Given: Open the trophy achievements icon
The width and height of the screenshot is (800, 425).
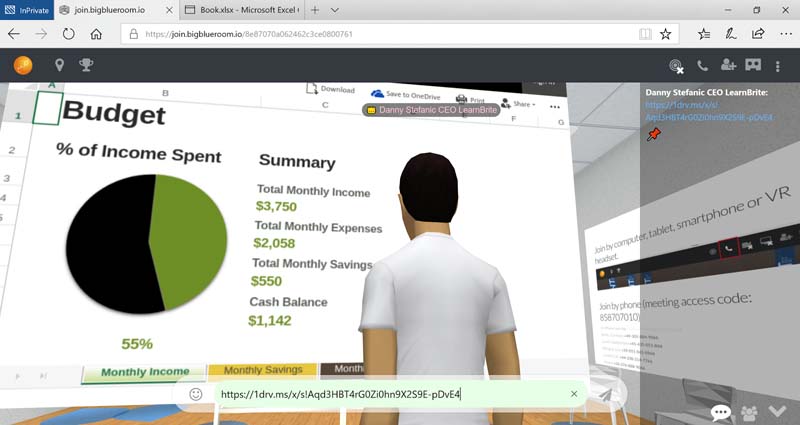Looking at the screenshot, I should coord(86,65).
